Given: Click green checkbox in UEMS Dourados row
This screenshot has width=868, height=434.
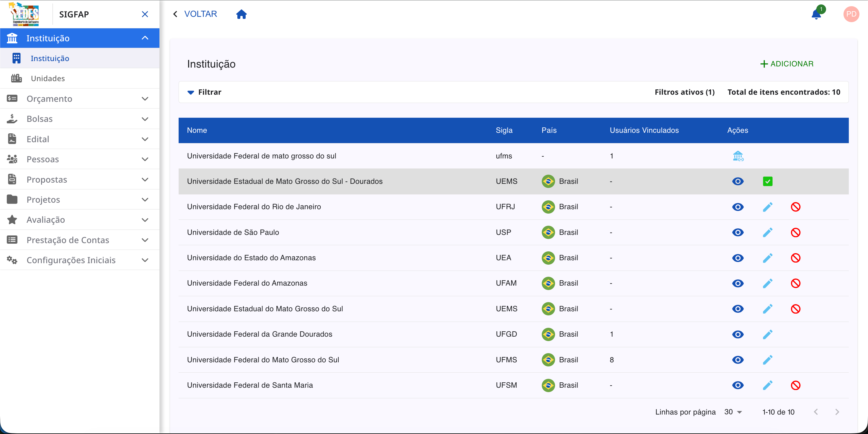Looking at the screenshot, I should (767, 181).
